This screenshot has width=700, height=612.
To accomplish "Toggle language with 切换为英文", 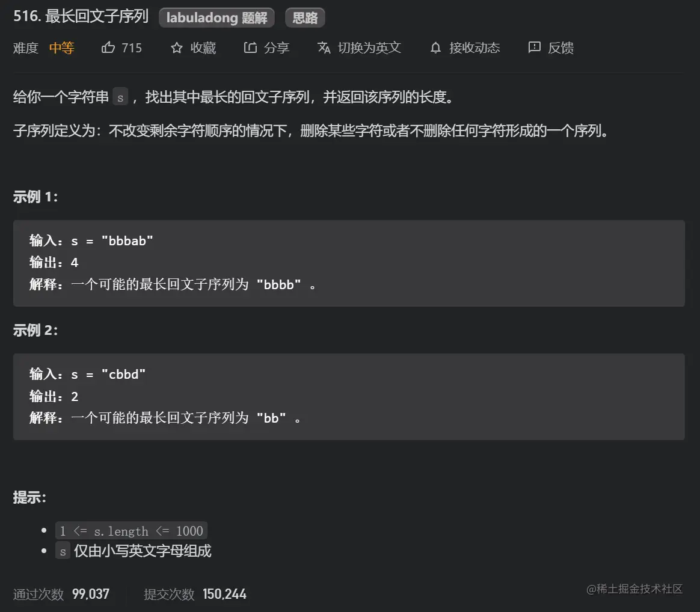I will pos(369,47).
